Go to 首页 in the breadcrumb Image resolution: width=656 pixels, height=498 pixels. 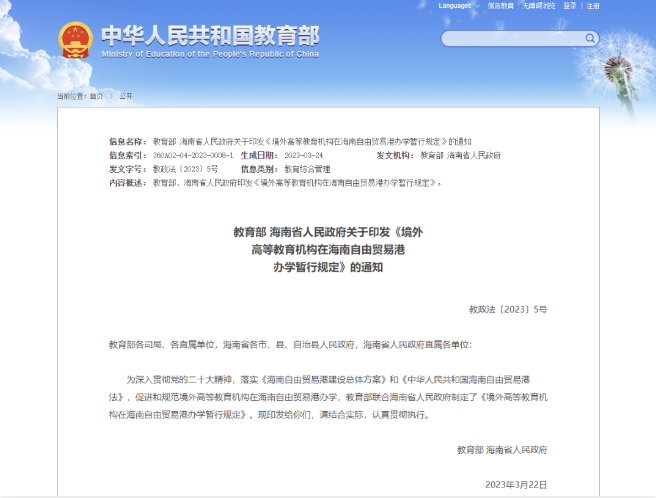coord(96,96)
